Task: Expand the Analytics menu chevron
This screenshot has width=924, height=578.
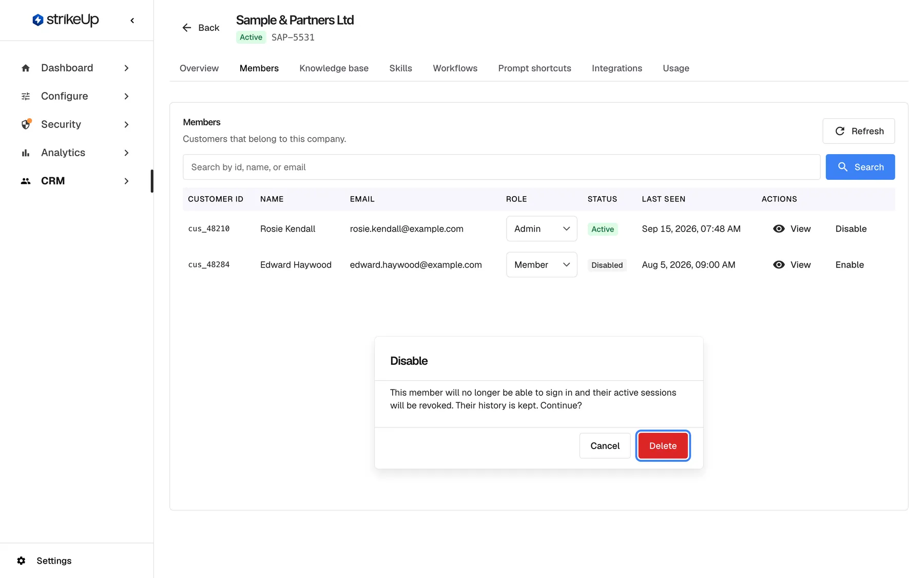Action: (x=126, y=153)
